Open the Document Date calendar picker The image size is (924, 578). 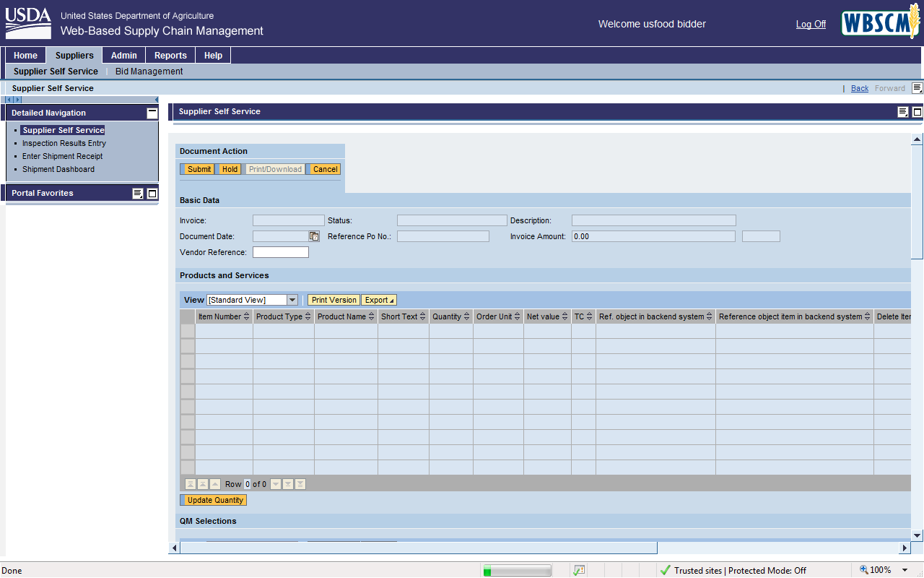point(314,236)
